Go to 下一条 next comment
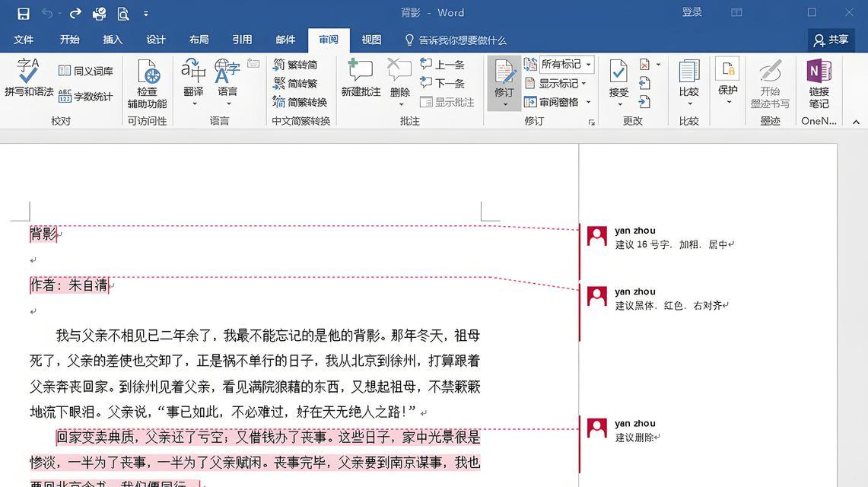 442,84
